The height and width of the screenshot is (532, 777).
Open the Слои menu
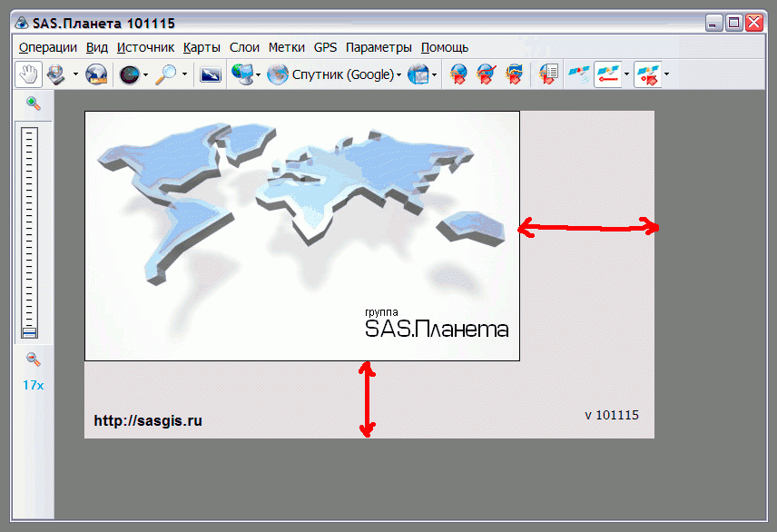point(244,47)
